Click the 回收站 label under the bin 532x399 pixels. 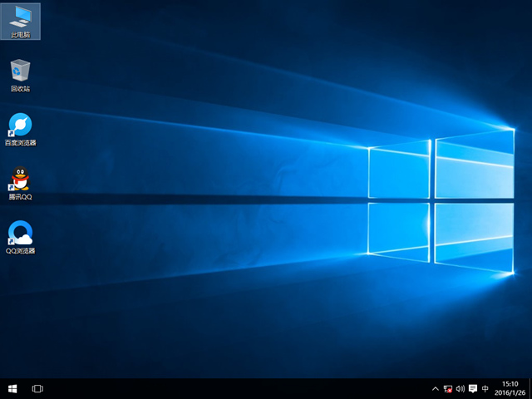click(21, 89)
